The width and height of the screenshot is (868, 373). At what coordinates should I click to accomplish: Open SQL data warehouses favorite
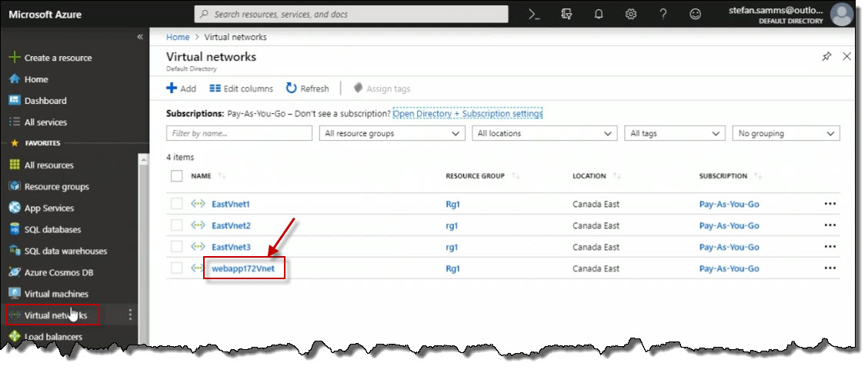coord(65,251)
